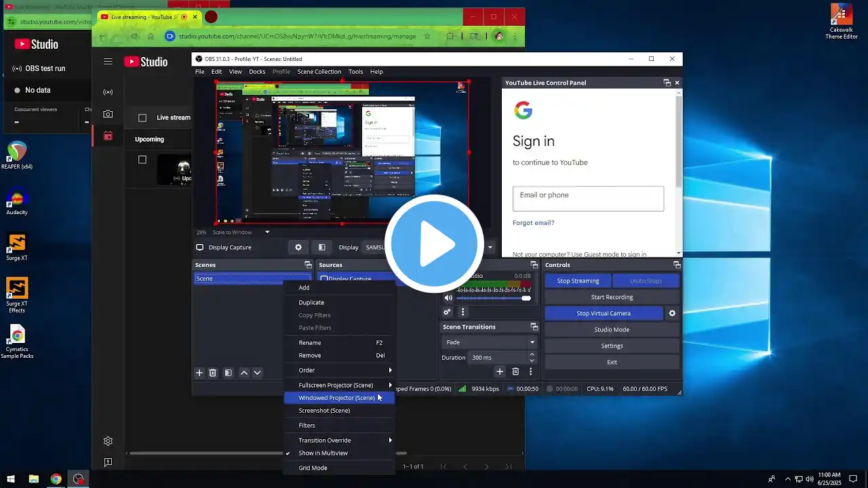Open the Windows Start menu
Viewport: 868px width, 488px height.
coord(11,479)
